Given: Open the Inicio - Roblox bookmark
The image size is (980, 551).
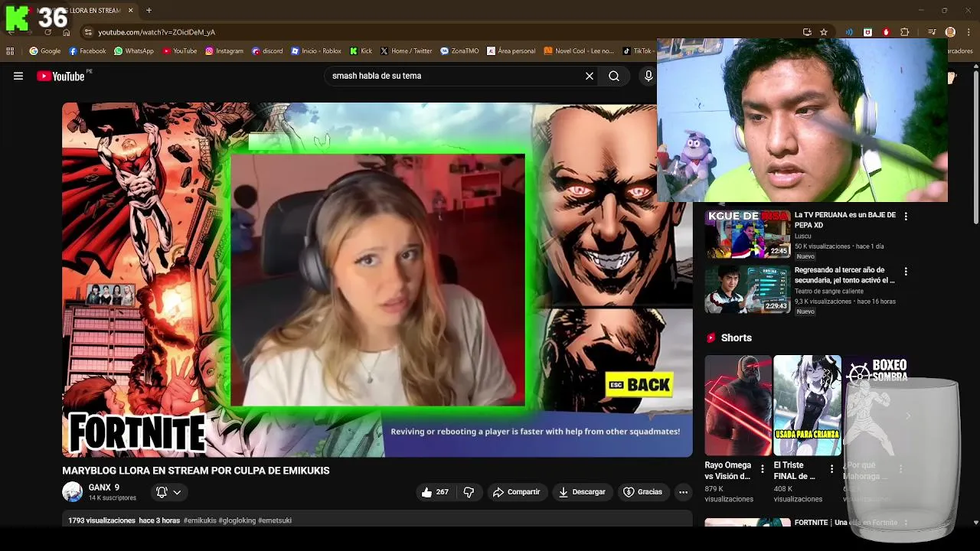Looking at the screenshot, I should coord(316,51).
